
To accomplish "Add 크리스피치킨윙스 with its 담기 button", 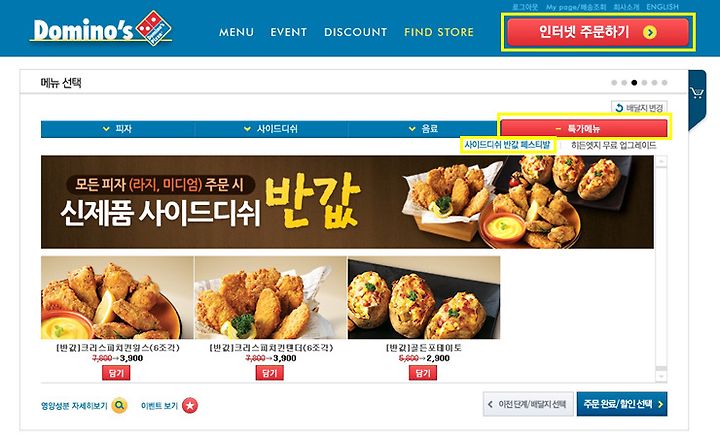I will click(116, 373).
